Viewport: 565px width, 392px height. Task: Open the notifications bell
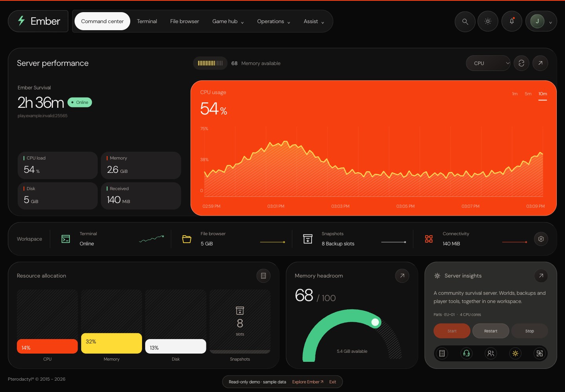click(512, 22)
